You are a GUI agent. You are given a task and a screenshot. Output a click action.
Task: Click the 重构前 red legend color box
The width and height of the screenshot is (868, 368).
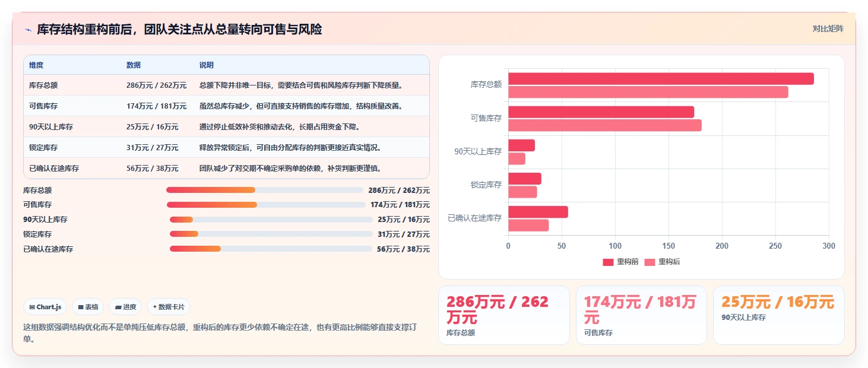[x=608, y=262]
